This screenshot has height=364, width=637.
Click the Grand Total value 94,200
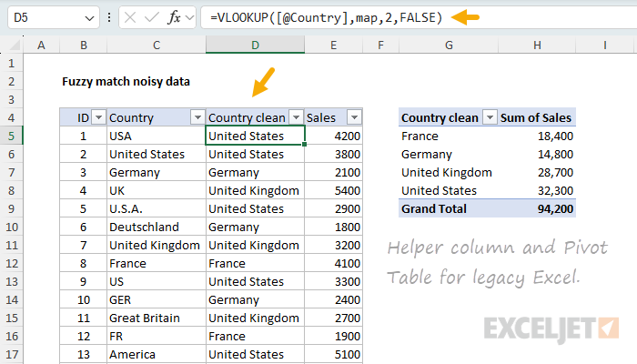(x=555, y=208)
